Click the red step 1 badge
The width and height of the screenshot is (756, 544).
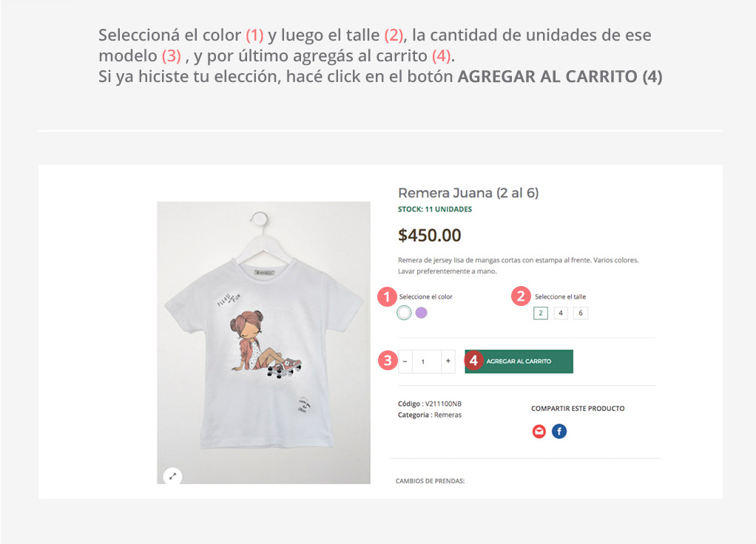point(385,297)
